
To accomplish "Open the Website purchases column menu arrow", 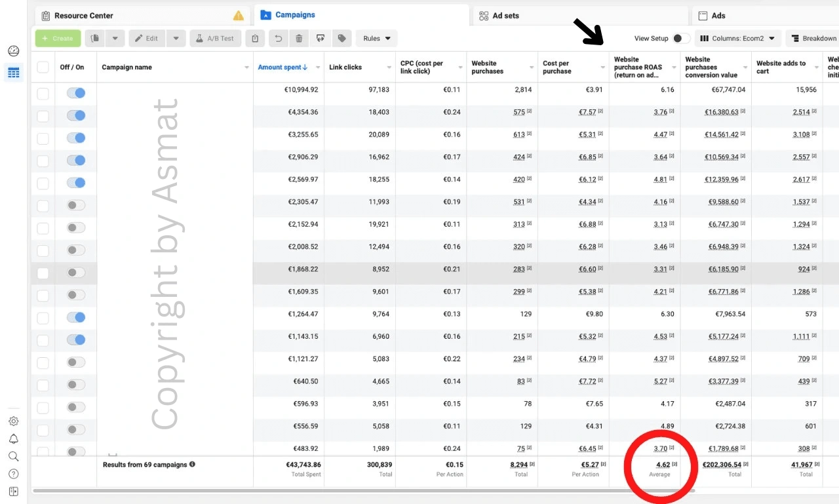I will pyautogui.click(x=532, y=68).
